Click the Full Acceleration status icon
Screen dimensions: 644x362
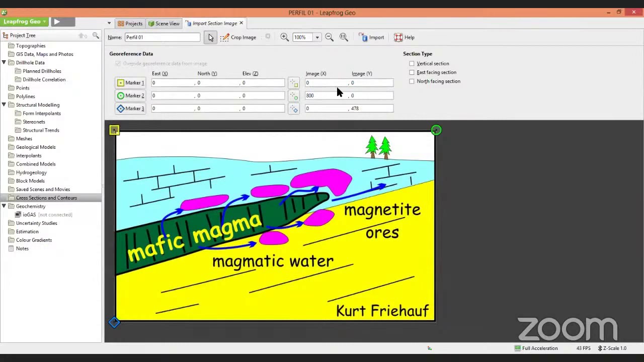(x=518, y=348)
